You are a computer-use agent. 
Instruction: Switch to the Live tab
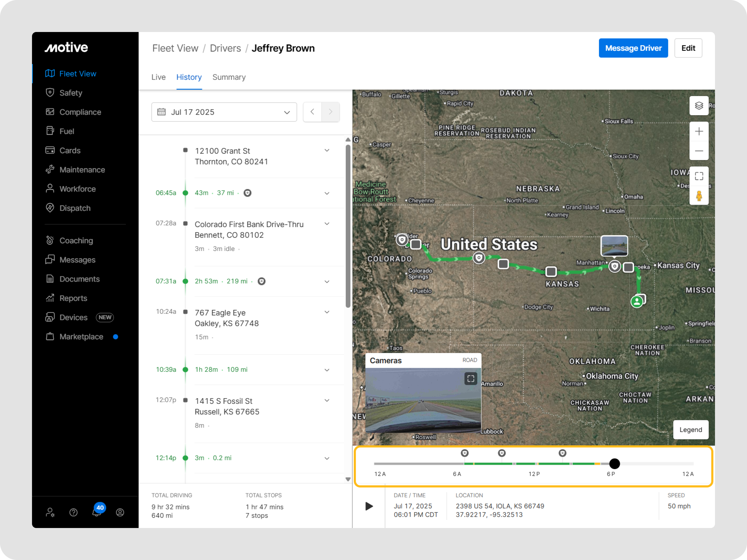(158, 77)
